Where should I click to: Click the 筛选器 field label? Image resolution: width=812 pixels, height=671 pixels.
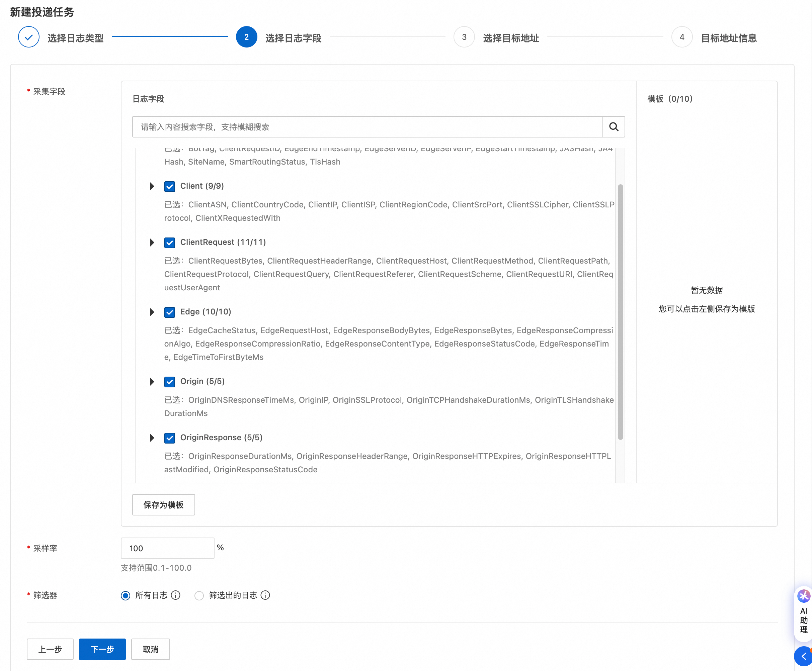45,595
